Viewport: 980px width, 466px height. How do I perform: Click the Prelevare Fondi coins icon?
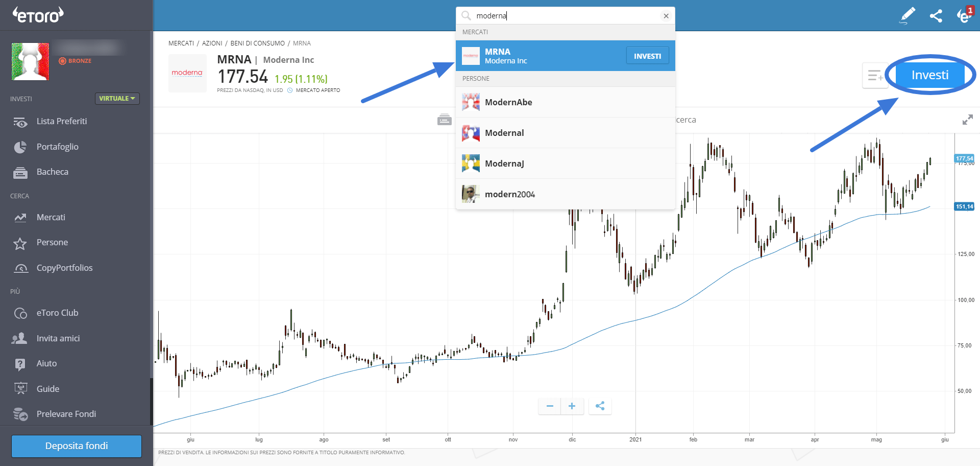point(20,414)
